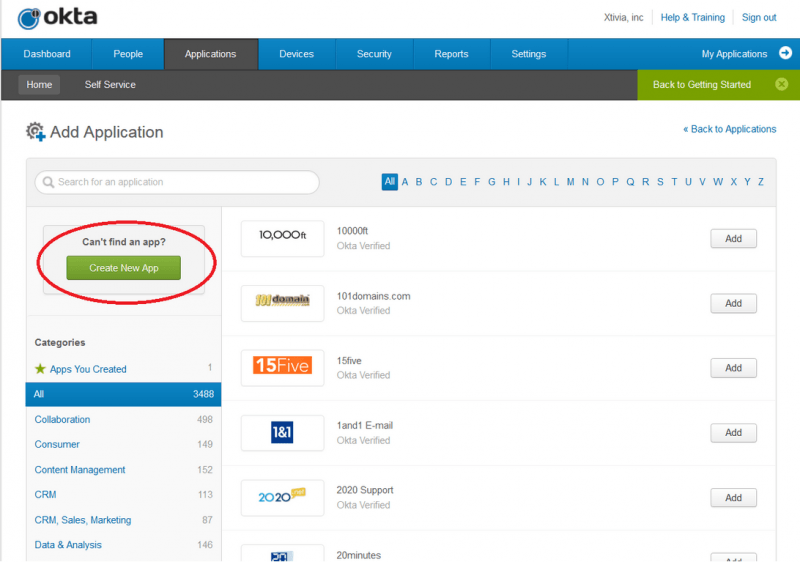Add the 10000ft application
The image size is (800, 562).
click(733, 238)
